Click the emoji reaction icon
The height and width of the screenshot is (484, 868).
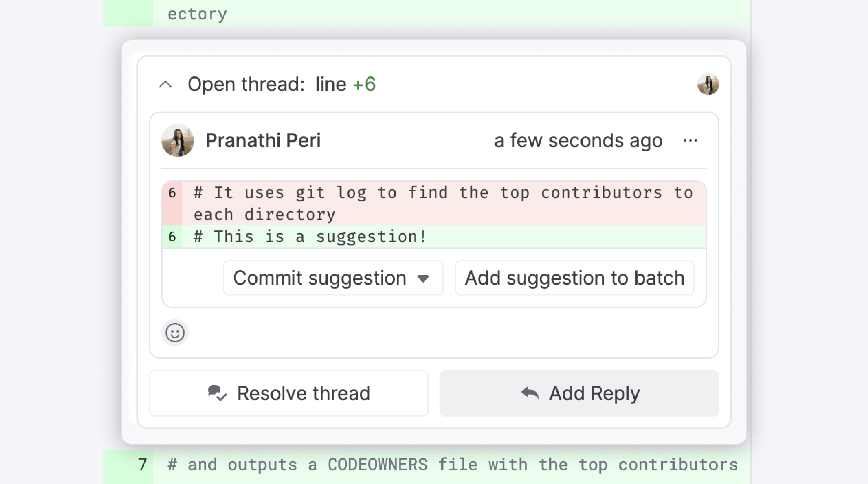[175, 333]
